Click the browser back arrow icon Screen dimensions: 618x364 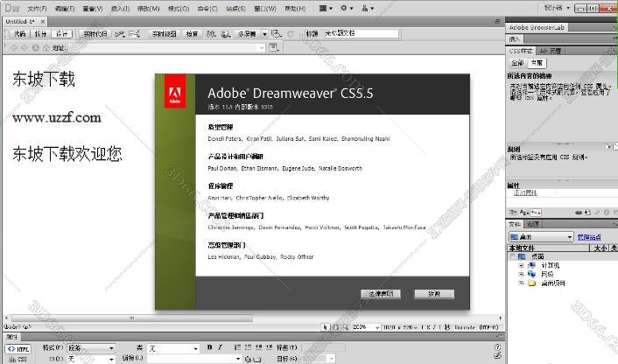[15, 47]
